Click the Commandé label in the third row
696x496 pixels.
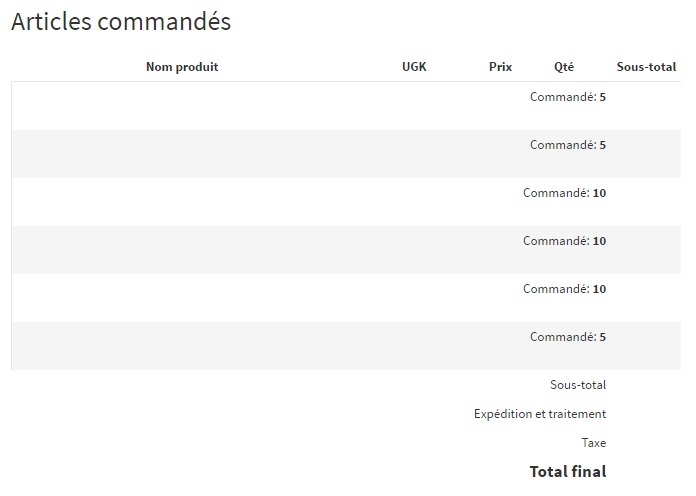[557, 193]
